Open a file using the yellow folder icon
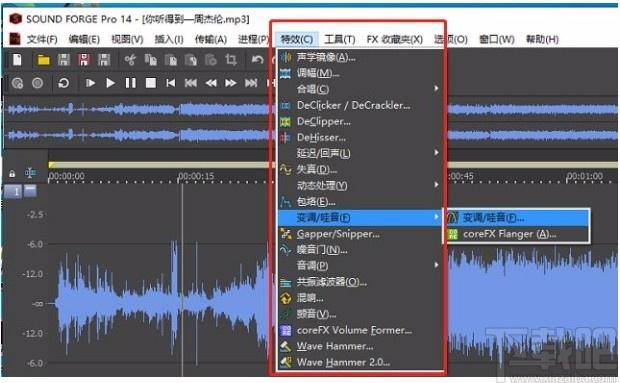This screenshot has height=383, width=620. tap(43, 60)
